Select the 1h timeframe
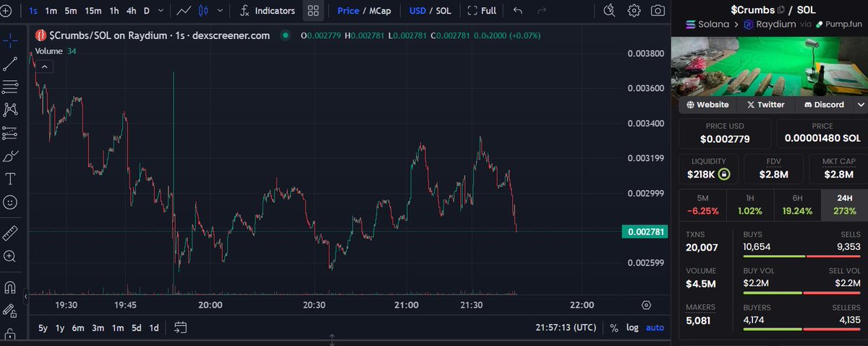Screen dimensions: 868x346 click(114, 11)
